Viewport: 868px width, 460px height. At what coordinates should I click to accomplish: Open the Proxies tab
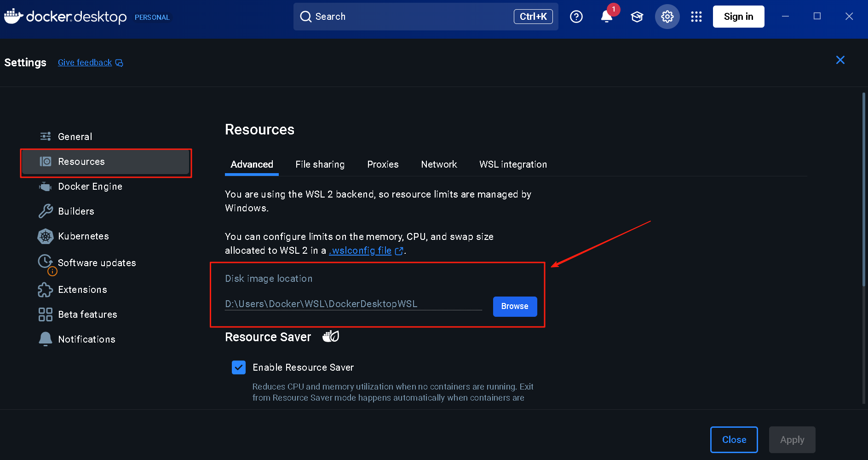383,164
